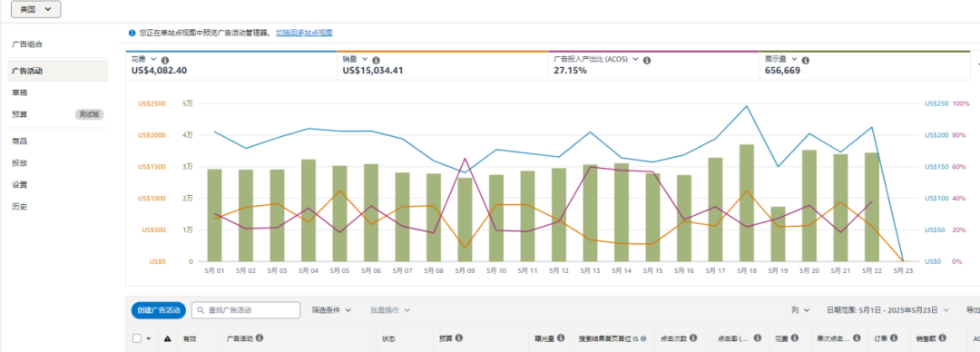Open info icon beside 广告活动 column header

(x=260, y=338)
